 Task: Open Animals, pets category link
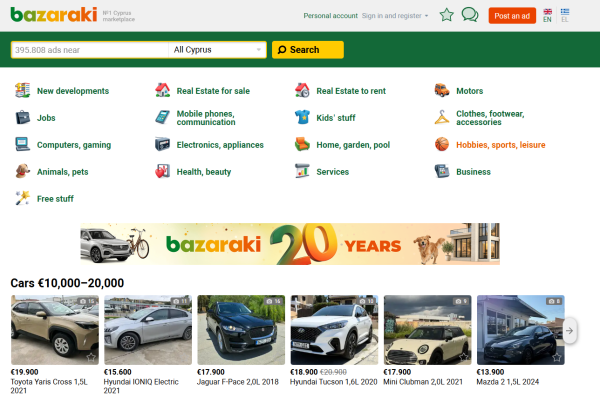(62, 172)
